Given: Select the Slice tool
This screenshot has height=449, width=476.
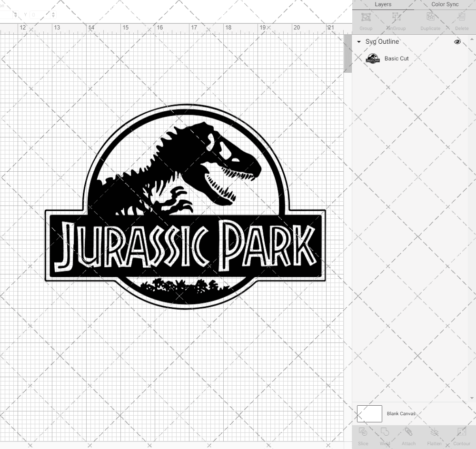Looking at the screenshot, I should point(363,436).
